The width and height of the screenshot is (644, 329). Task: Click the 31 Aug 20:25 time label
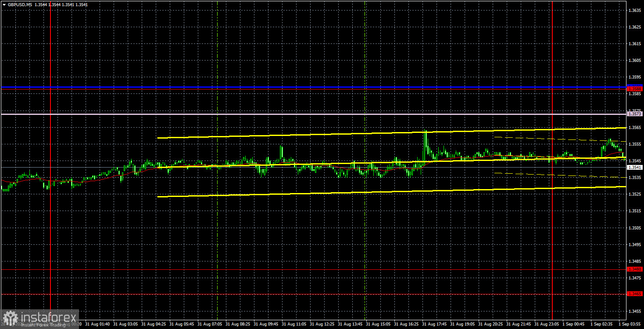[x=490, y=324]
